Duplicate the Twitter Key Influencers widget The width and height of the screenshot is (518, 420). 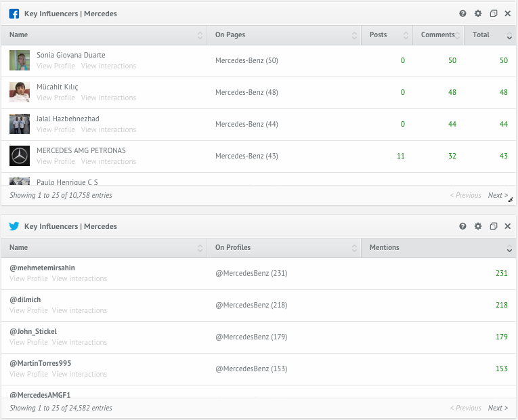493,226
